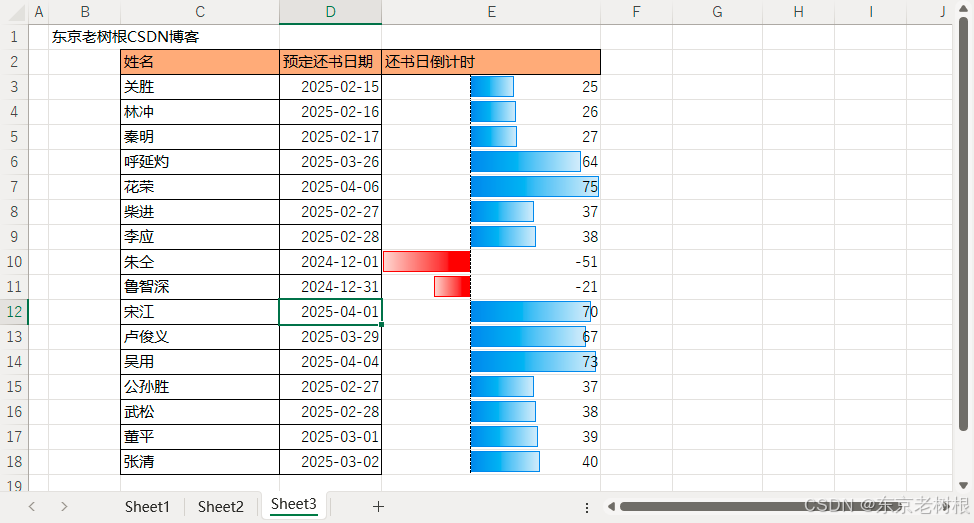Click the red data bar showing -51
Viewport: 974px width, 523px height.
(427, 262)
